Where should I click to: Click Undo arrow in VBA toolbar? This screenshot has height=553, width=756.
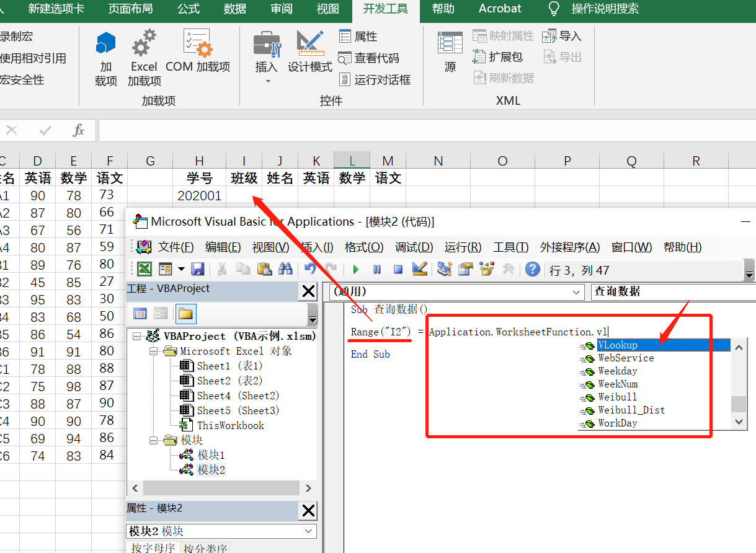click(x=310, y=269)
